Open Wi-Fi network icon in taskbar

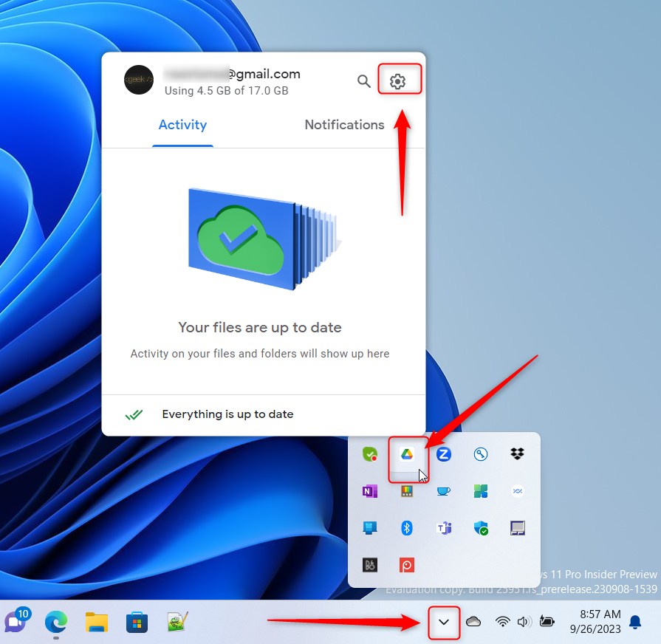tap(502, 622)
